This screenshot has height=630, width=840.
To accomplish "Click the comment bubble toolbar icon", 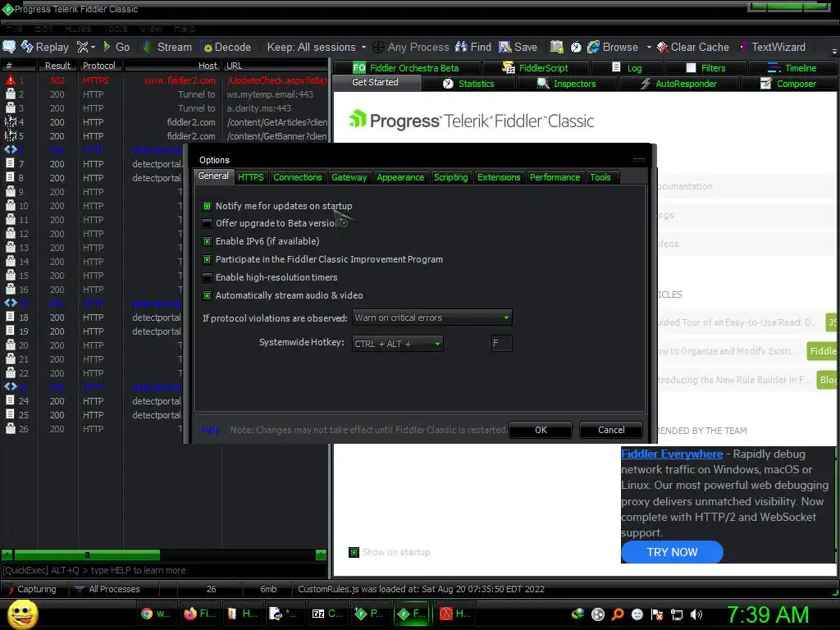I will (9, 47).
